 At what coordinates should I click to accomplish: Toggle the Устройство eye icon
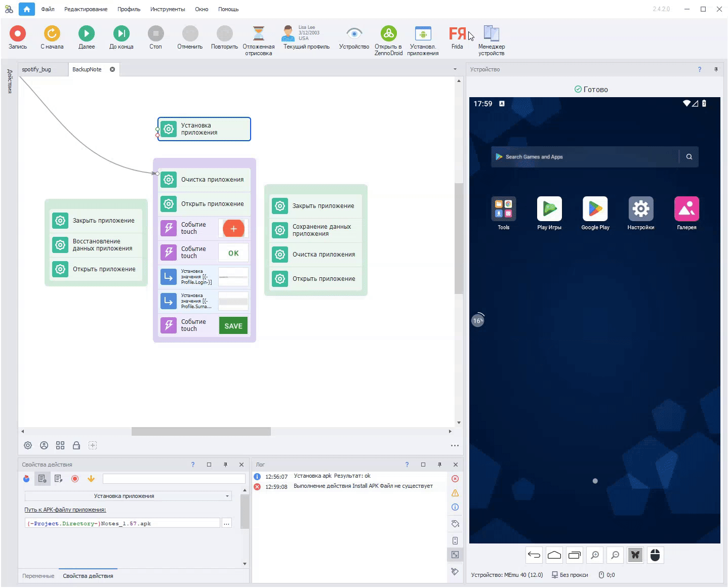click(x=354, y=34)
